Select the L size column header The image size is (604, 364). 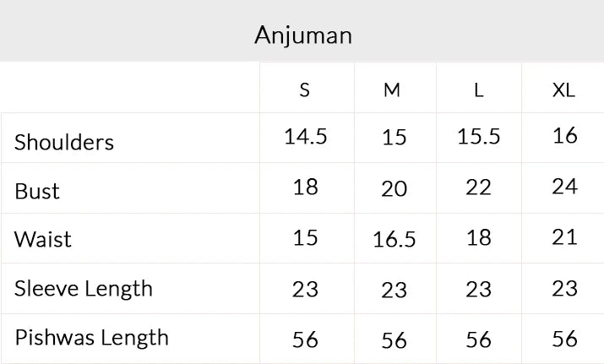(x=479, y=90)
